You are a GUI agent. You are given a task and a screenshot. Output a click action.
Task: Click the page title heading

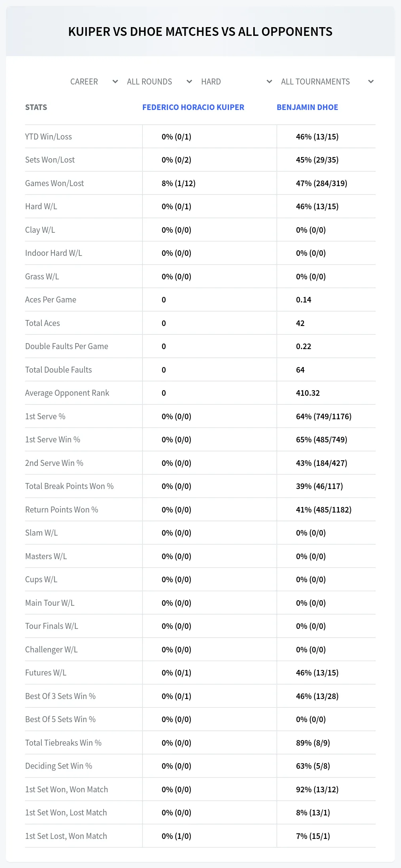point(200,31)
